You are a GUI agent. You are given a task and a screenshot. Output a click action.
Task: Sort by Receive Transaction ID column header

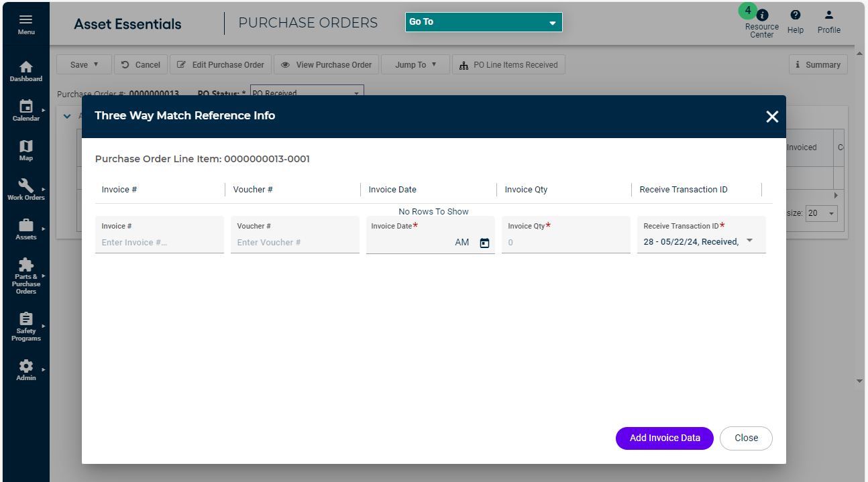pyautogui.click(x=684, y=190)
